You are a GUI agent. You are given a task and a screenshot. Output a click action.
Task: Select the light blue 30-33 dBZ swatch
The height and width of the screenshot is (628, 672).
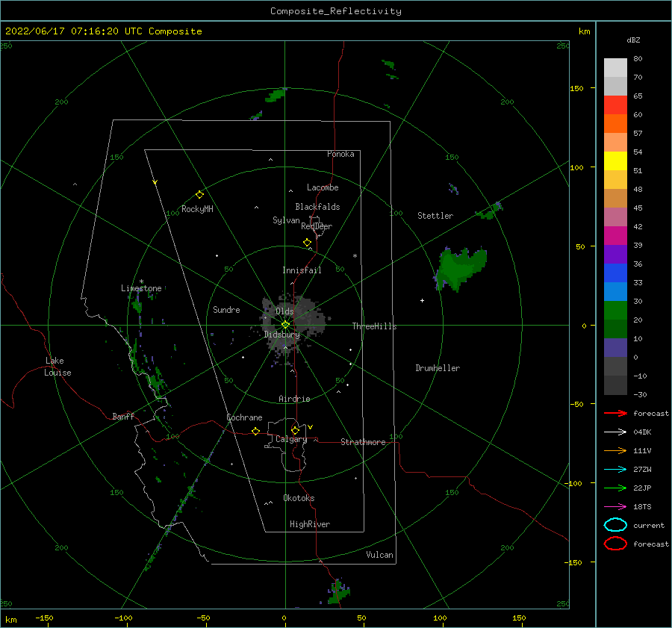click(615, 292)
